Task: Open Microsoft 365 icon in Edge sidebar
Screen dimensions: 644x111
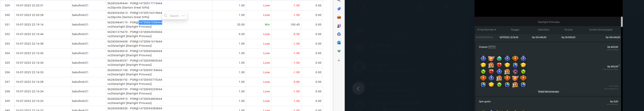Action: 339,34
